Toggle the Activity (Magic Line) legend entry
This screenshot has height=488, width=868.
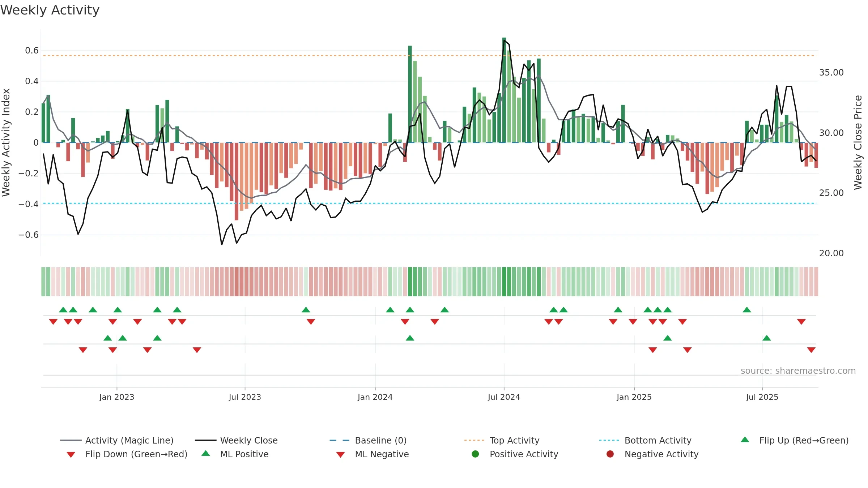click(x=117, y=440)
